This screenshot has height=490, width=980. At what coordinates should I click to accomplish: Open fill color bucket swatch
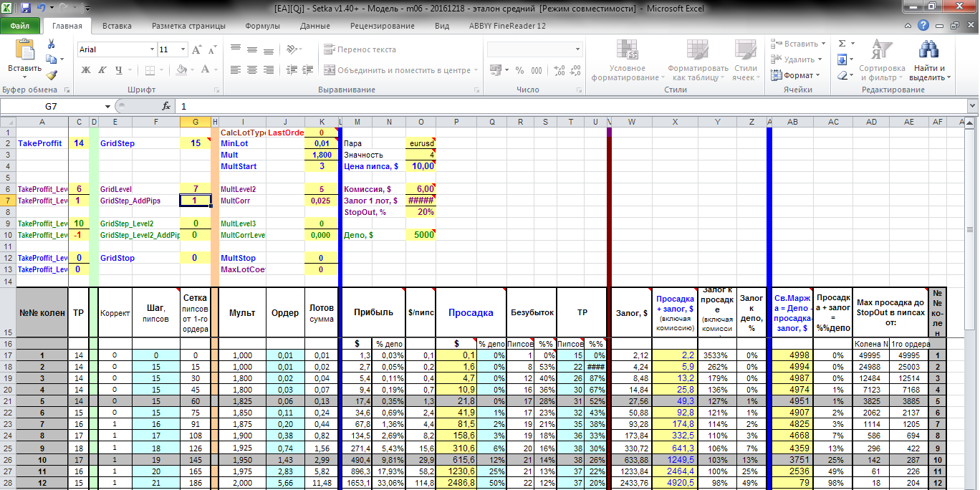(182, 70)
